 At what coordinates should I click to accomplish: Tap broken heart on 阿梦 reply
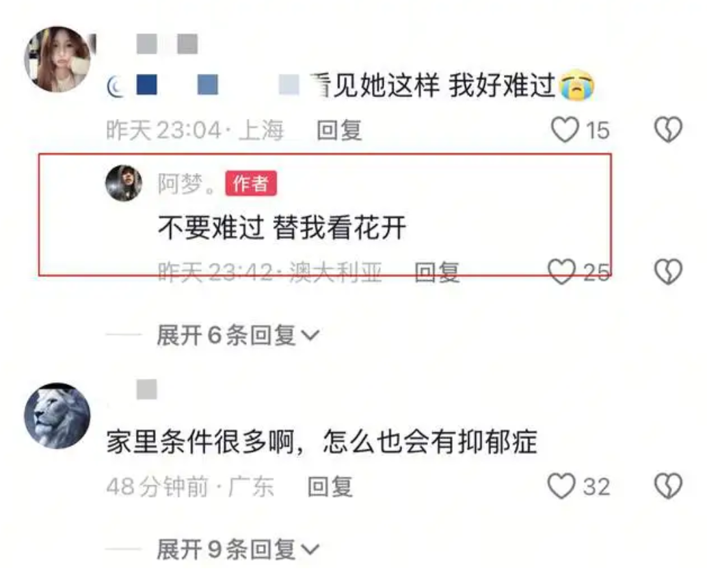[668, 271]
